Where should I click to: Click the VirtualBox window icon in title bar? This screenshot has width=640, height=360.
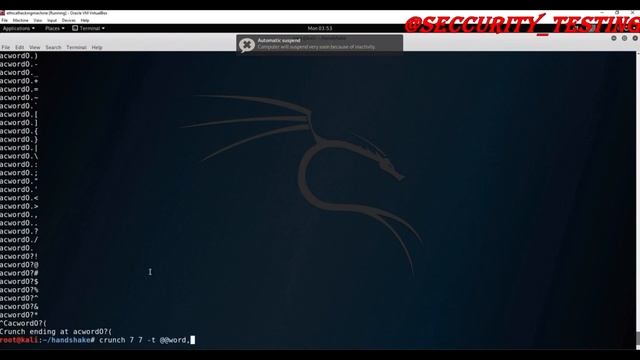click(x=2, y=13)
